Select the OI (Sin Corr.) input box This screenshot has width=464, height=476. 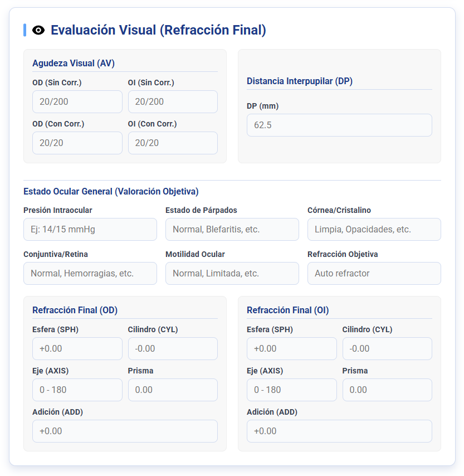173,101
